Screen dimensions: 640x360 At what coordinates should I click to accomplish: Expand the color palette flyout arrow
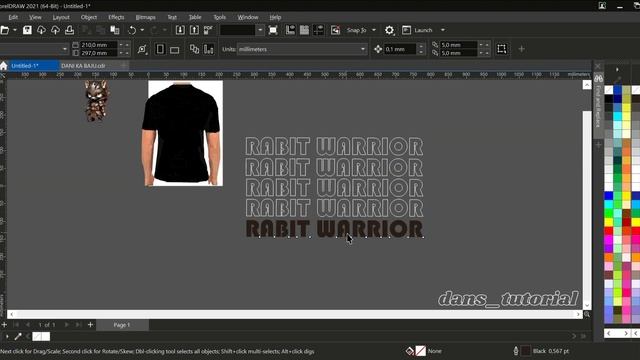[x=617, y=69]
